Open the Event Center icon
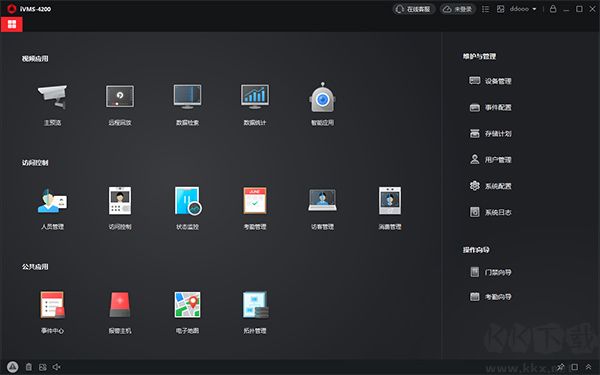 (52, 305)
